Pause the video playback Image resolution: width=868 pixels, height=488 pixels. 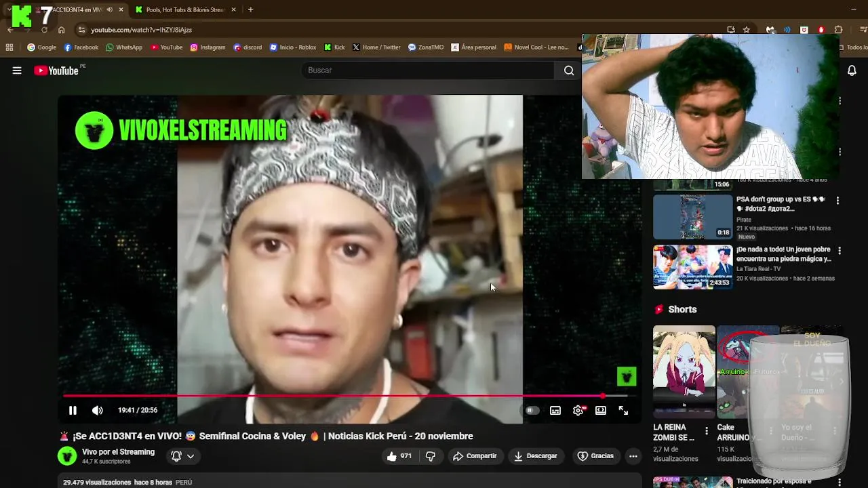(73, 410)
